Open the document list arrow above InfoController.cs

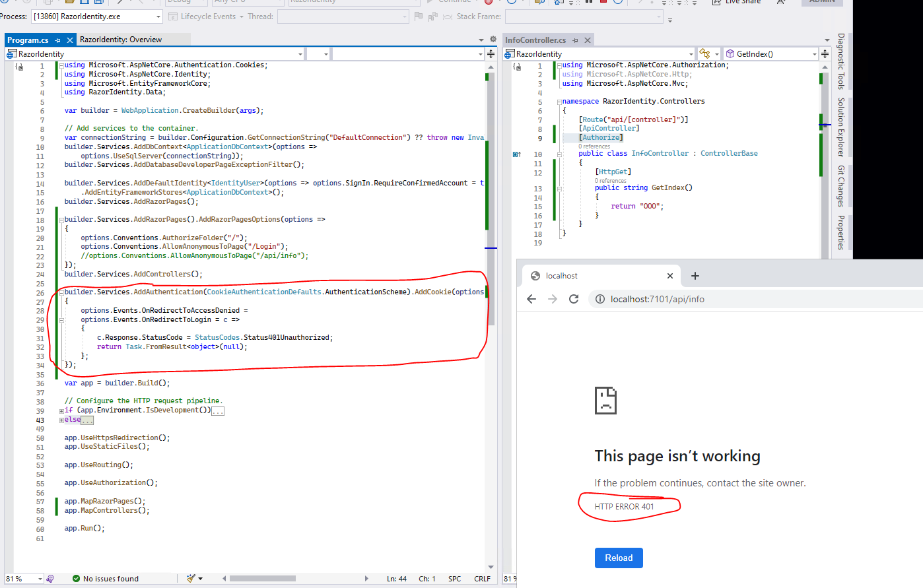tap(827, 40)
